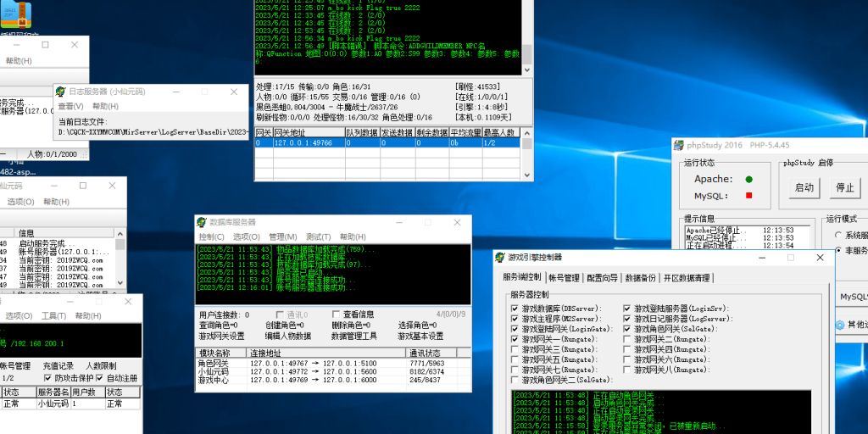The width and height of the screenshot is (868, 434).
Task: Click the 游戏引擎控制器 window title icon
Action: [500, 257]
